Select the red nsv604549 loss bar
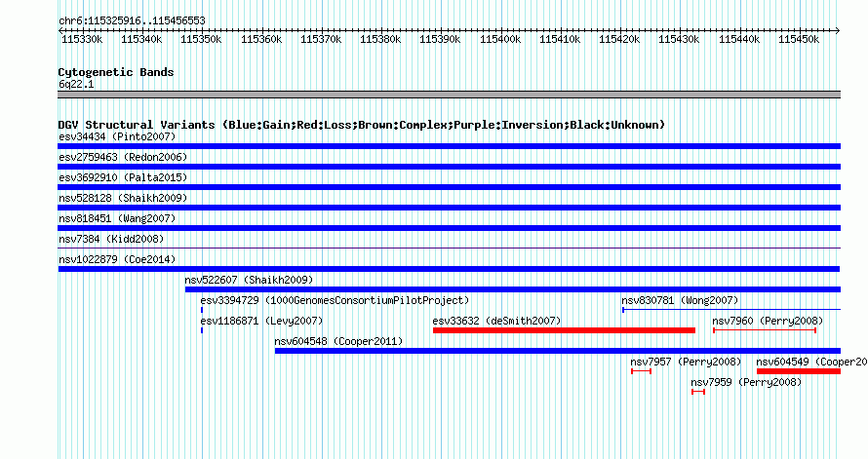This screenshot has width=868, height=459. click(799, 371)
